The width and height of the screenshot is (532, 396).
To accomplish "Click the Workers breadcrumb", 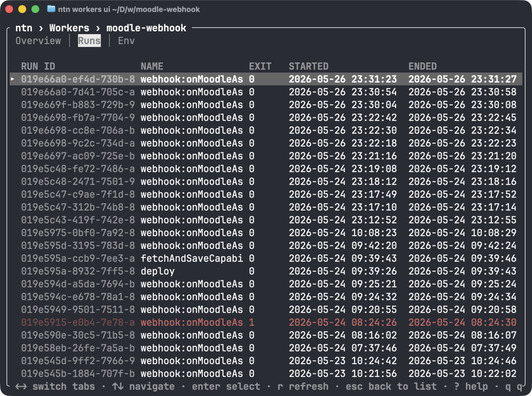I will click(x=69, y=28).
